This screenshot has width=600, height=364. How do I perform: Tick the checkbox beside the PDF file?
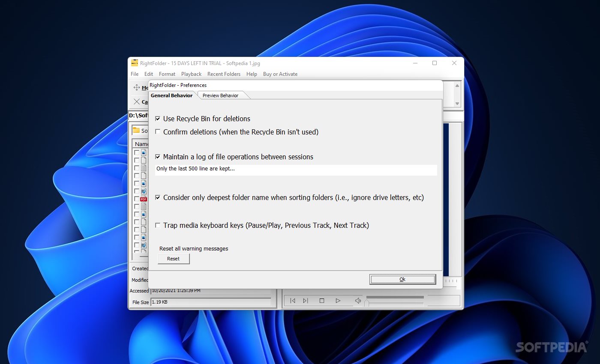(137, 199)
